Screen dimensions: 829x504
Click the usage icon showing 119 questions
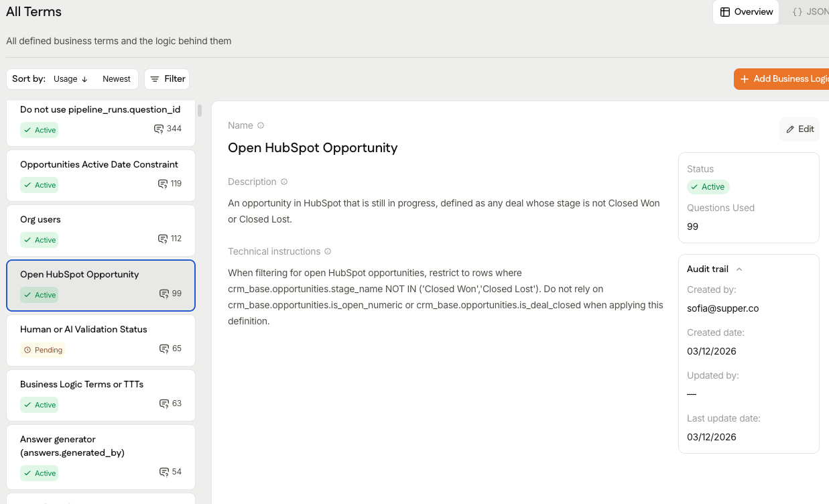coord(163,184)
